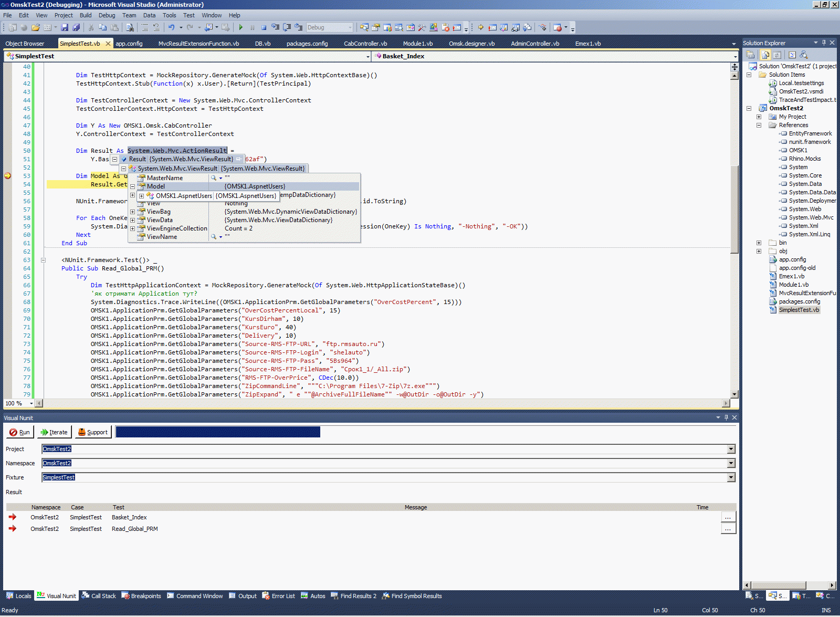Switch to the MvcResultExtensionFunction.vb tab
The width and height of the screenshot is (840, 617).
[x=198, y=44]
